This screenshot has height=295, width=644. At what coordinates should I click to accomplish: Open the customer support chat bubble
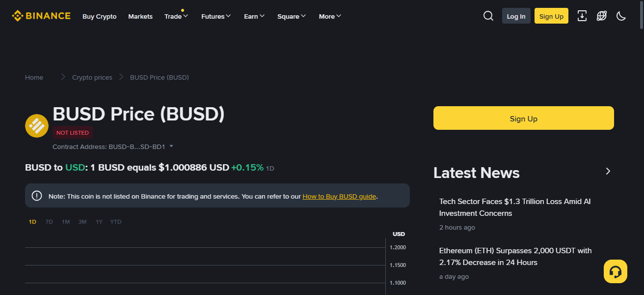tap(616, 271)
